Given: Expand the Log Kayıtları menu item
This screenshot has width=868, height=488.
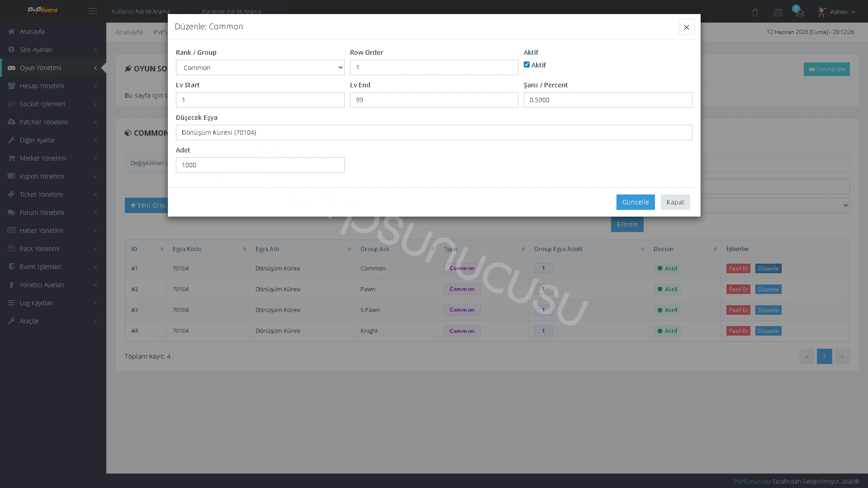Looking at the screenshot, I should click(x=53, y=303).
